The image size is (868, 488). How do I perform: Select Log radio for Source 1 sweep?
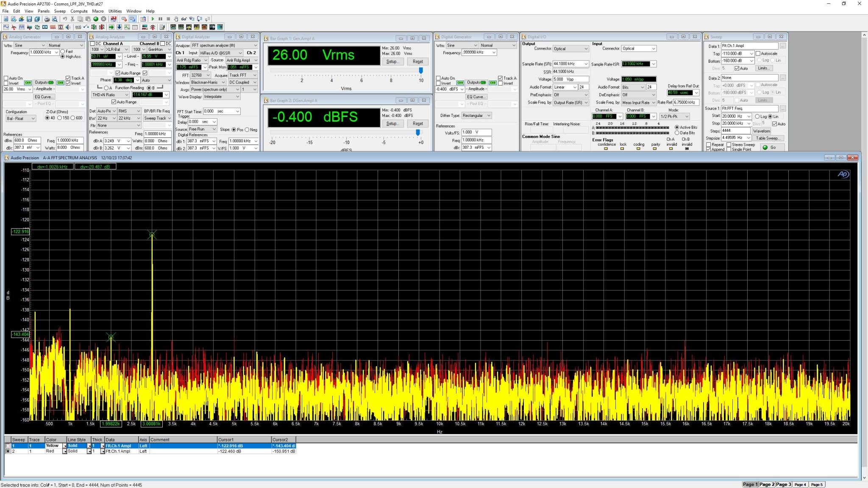point(757,116)
